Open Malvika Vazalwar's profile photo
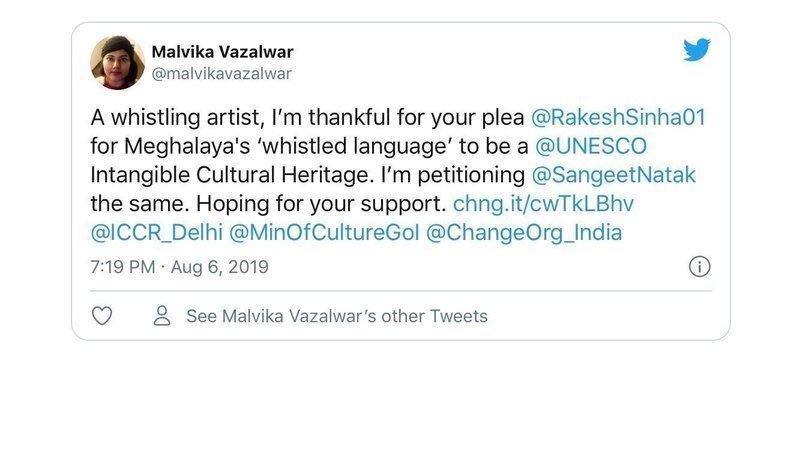The height and width of the screenshot is (450, 800). (117, 62)
